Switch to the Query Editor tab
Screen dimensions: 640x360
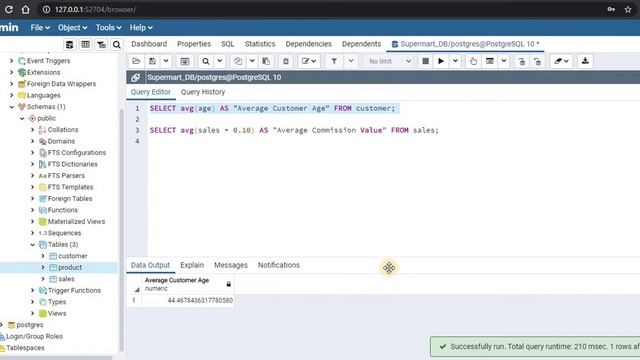tap(151, 92)
